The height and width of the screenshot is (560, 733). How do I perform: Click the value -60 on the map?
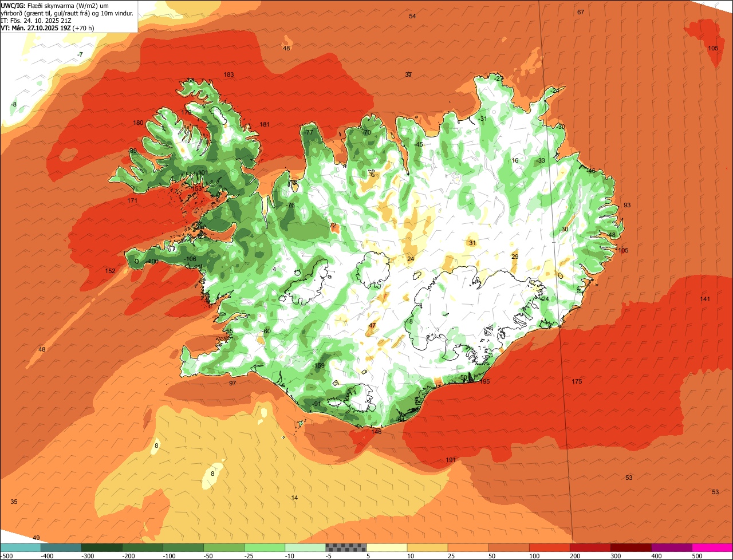tap(266, 332)
